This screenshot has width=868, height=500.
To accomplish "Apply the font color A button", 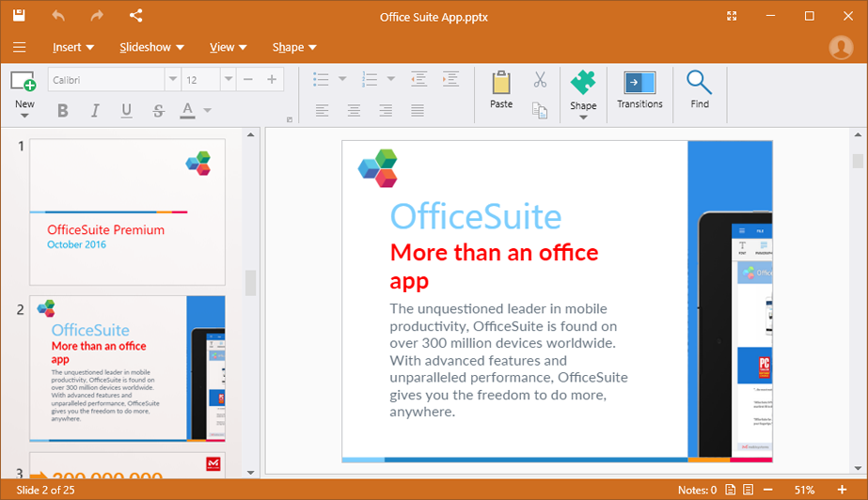I will tap(188, 111).
